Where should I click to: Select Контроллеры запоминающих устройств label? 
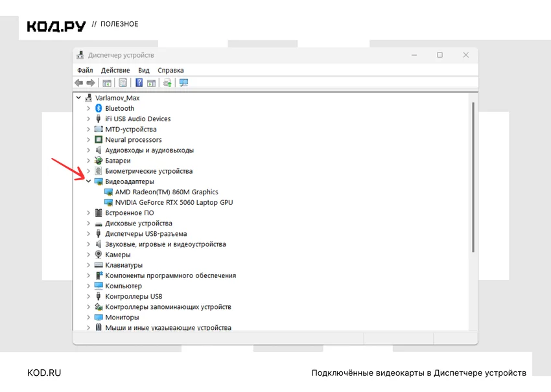[x=168, y=306]
